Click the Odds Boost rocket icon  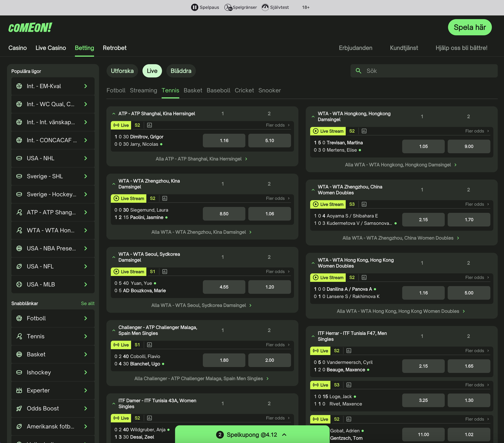pyautogui.click(x=19, y=408)
